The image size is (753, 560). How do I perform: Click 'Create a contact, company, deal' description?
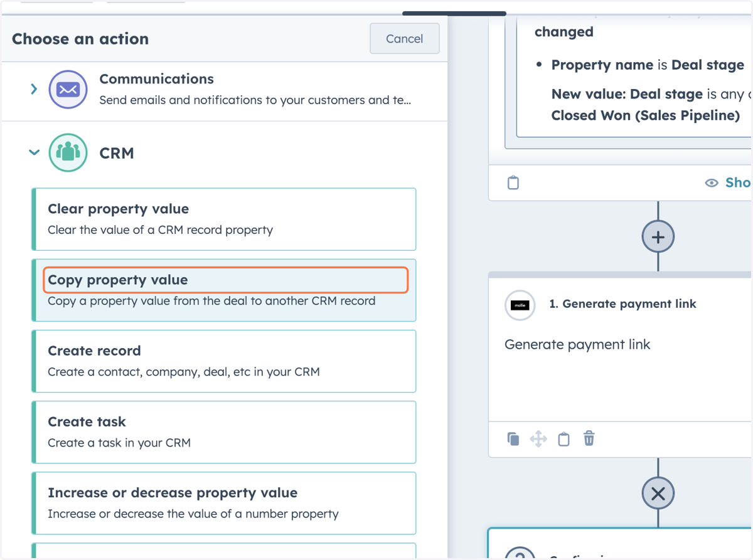coord(184,372)
